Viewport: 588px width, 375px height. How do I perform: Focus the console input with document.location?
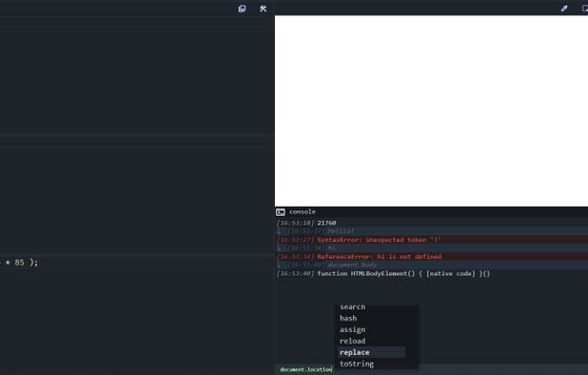point(431,369)
